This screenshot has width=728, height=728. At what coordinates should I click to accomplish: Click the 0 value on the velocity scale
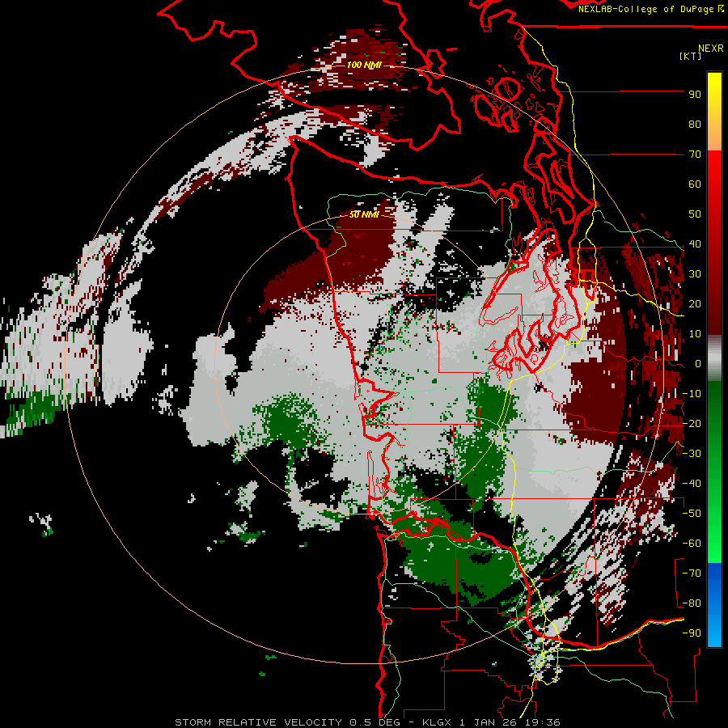click(x=698, y=363)
